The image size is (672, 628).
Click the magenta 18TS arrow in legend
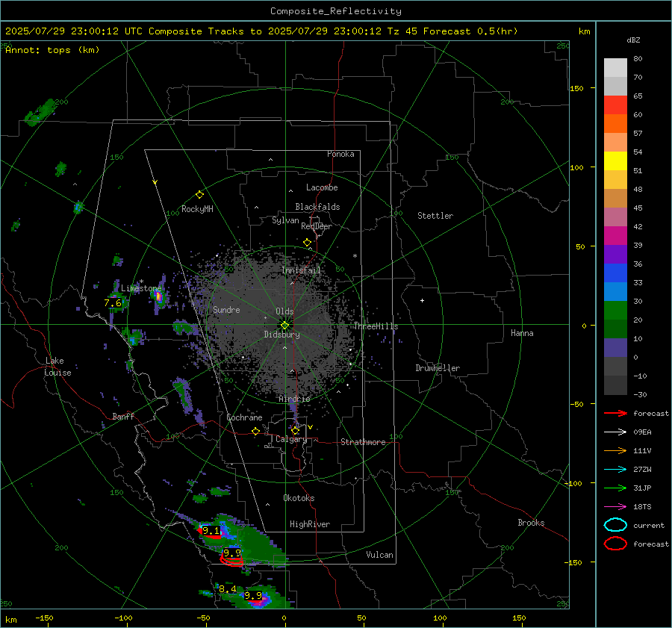tap(615, 507)
